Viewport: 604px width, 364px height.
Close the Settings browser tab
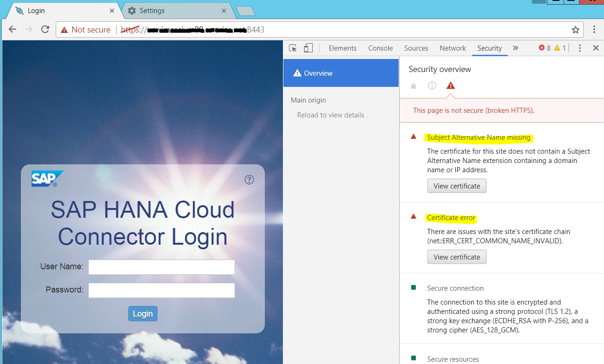224,11
